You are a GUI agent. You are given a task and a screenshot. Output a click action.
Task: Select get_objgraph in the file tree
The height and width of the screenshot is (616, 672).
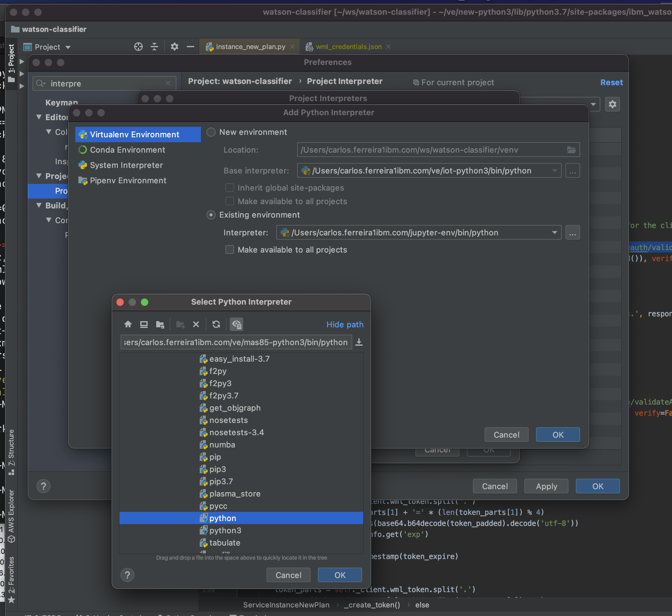(241, 408)
